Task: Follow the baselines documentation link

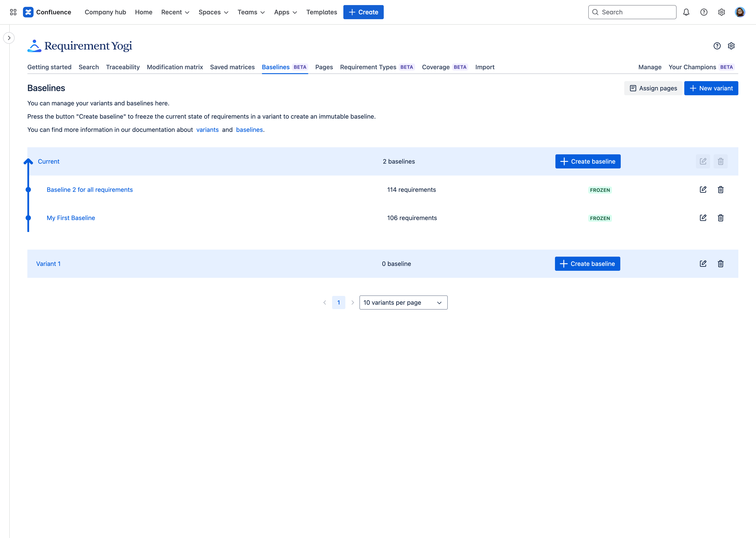Action: point(249,130)
